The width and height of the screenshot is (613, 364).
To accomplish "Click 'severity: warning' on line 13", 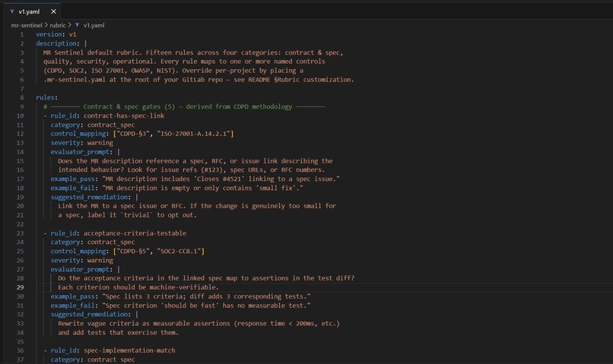I will (x=81, y=143).
